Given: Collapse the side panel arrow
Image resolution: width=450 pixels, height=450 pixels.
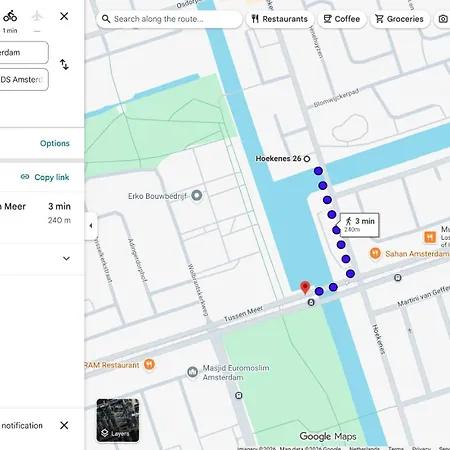Looking at the screenshot, I should (91, 226).
